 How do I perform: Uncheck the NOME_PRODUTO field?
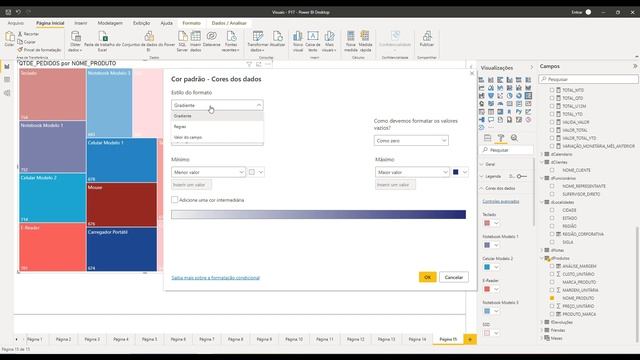tap(552, 298)
